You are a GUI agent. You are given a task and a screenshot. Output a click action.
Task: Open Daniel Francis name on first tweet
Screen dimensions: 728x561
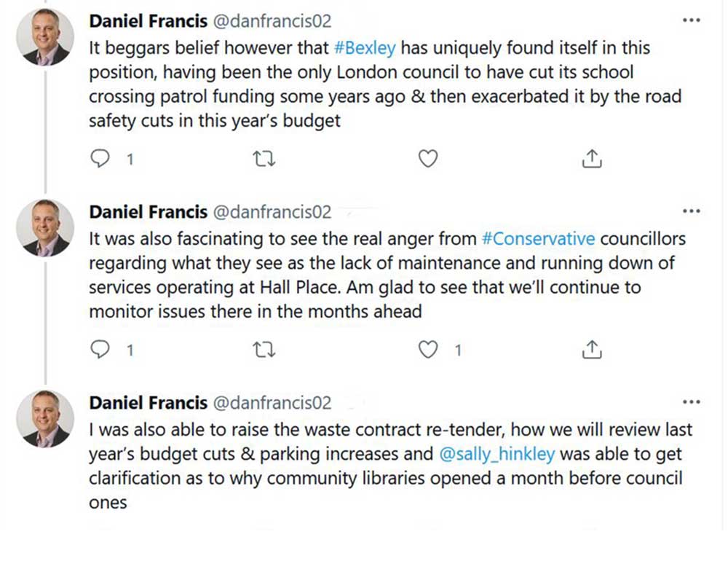(x=148, y=22)
